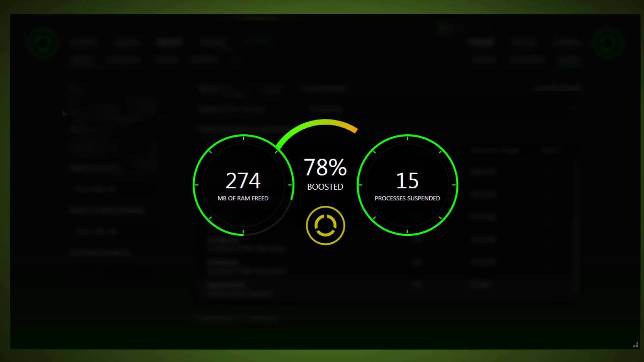Click the green Razer logo icon top-left
644x362 pixels.
42,42
